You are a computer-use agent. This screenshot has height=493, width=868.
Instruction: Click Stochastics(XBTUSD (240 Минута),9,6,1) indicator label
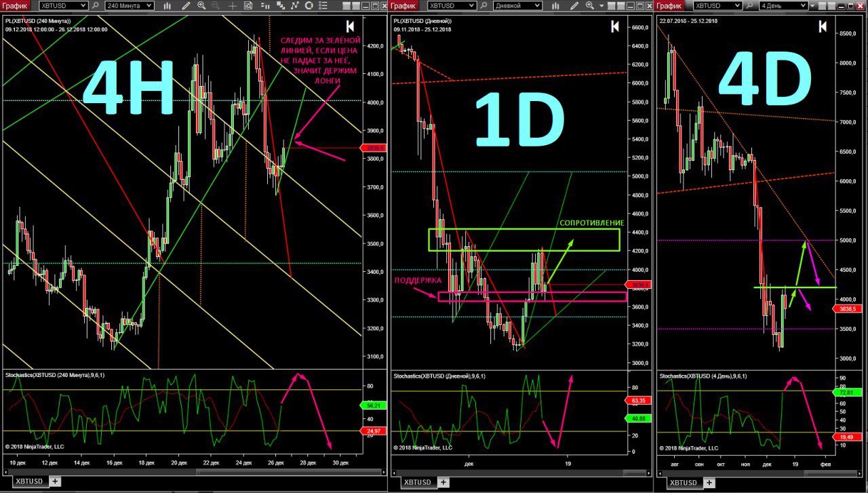(x=56, y=375)
